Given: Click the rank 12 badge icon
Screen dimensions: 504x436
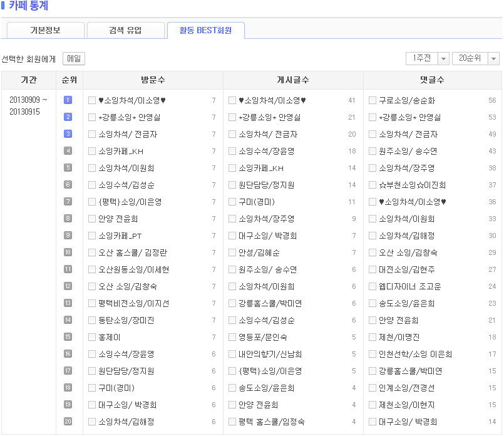Looking at the screenshot, I should click(x=68, y=286).
